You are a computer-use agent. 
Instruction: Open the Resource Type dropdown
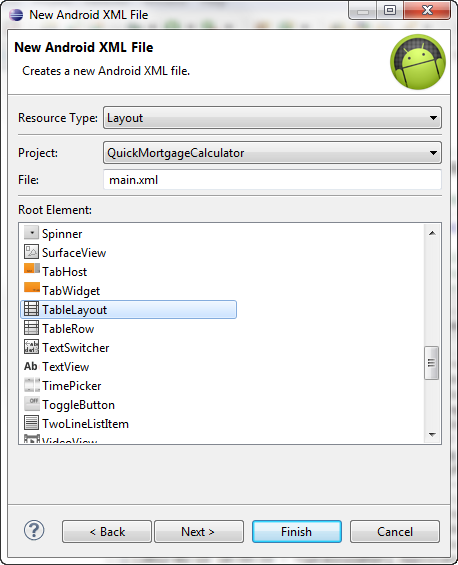click(272, 117)
